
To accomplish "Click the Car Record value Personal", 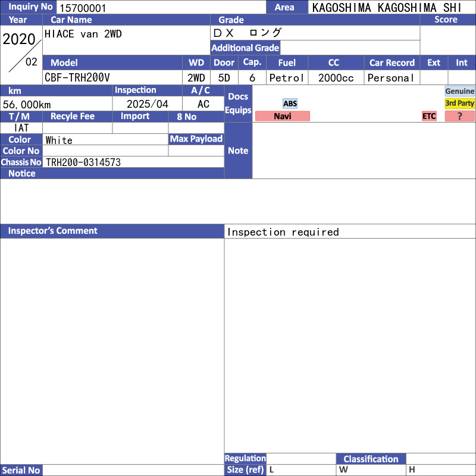I will pos(392,77).
